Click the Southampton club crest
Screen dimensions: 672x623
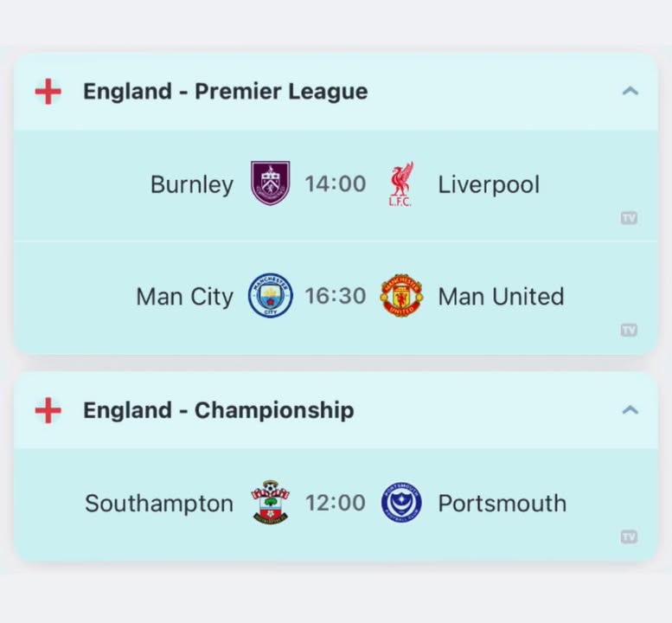pyautogui.click(x=271, y=503)
